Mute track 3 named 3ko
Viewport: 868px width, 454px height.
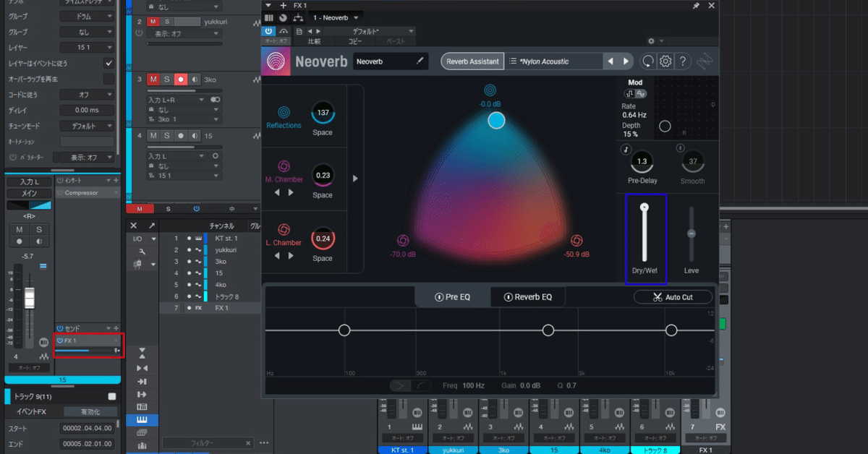click(153, 79)
